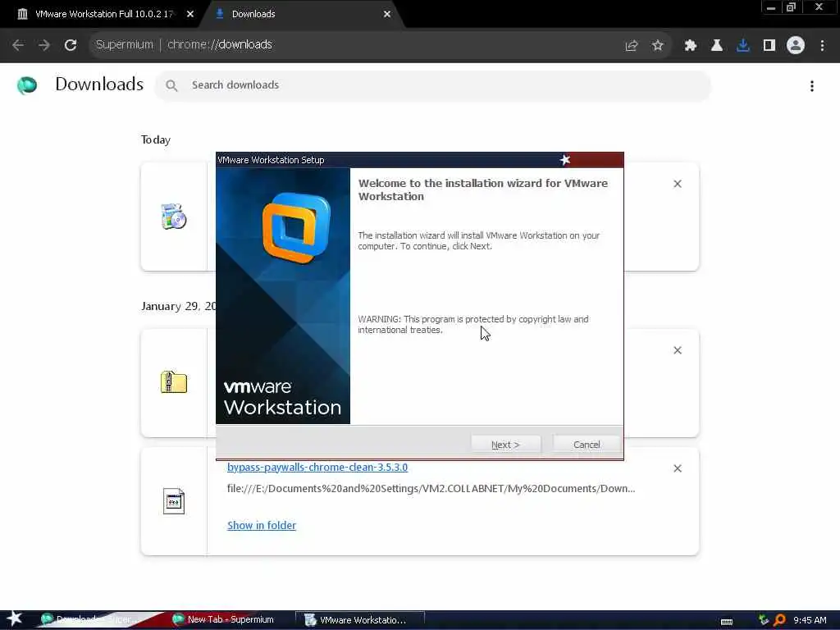The image size is (840, 630).
Task: Open the downloads toolbar icon
Action: click(743, 46)
